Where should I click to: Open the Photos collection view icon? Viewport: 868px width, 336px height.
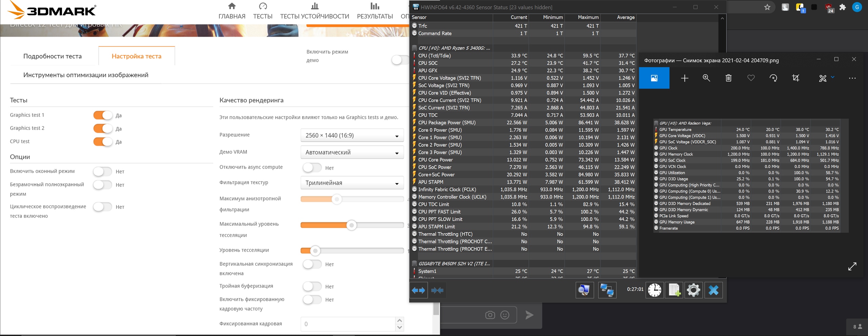pos(654,78)
